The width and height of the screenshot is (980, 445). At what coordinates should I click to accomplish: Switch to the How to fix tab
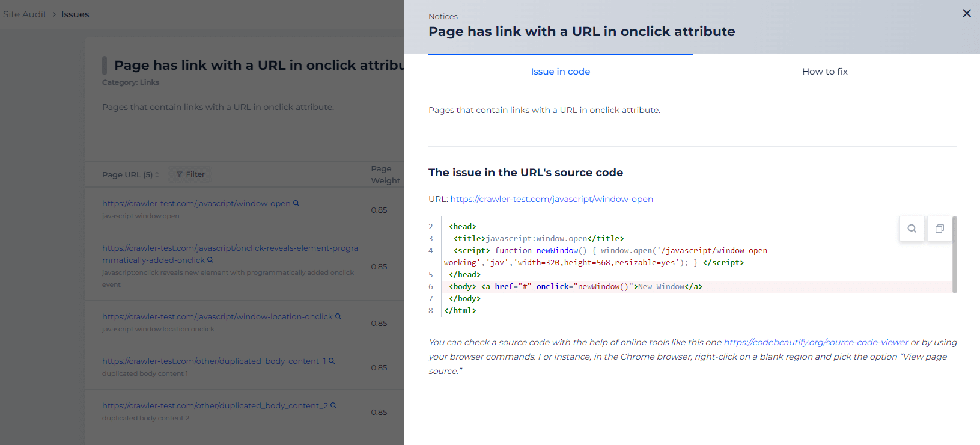[824, 72]
